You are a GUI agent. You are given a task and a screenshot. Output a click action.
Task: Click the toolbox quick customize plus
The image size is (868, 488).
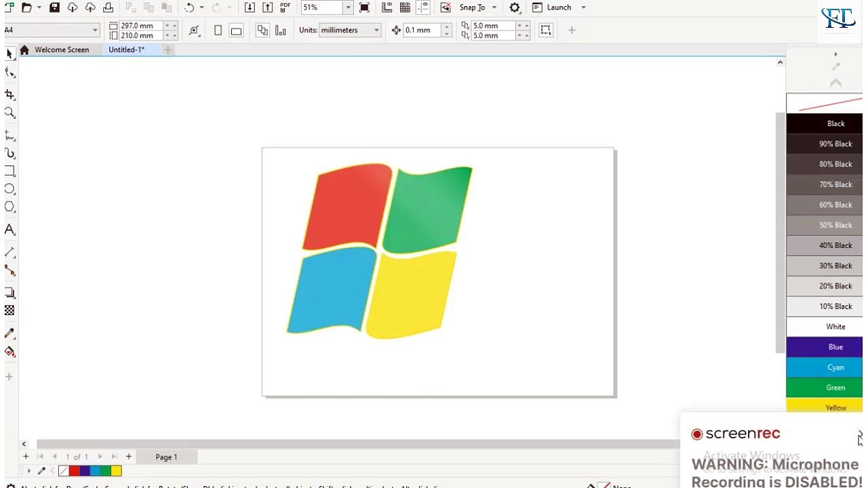[9, 377]
